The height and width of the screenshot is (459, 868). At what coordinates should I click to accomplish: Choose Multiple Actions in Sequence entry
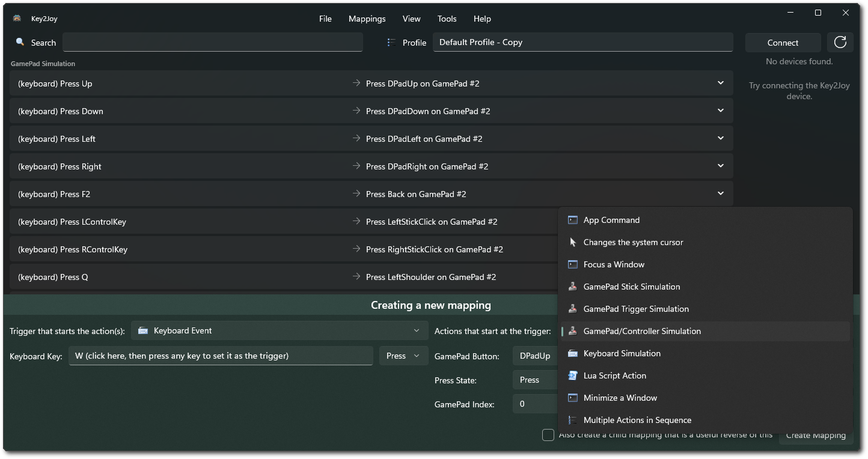tap(705, 420)
